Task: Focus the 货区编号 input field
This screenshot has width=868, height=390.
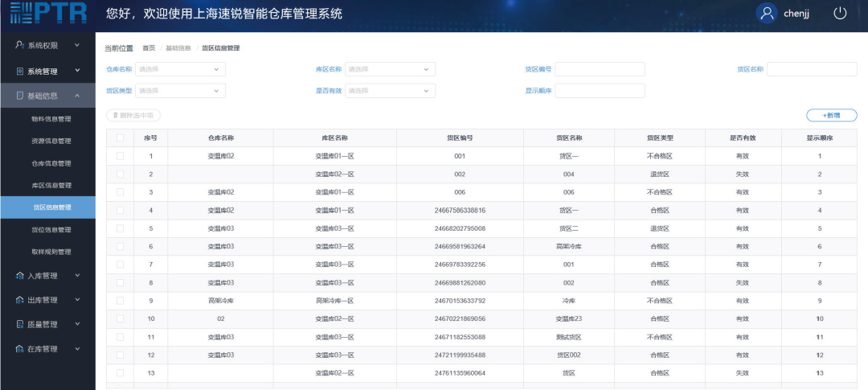Action: click(x=600, y=69)
